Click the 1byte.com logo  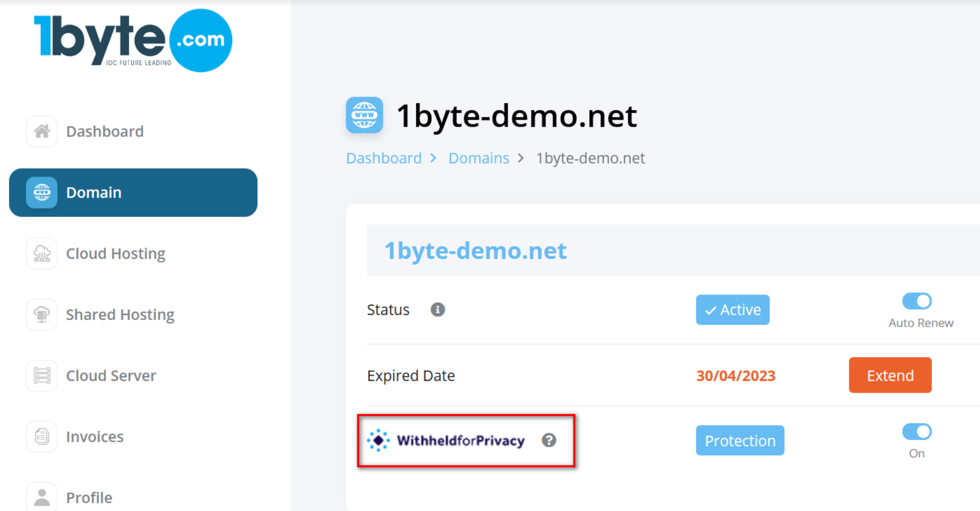tap(131, 40)
